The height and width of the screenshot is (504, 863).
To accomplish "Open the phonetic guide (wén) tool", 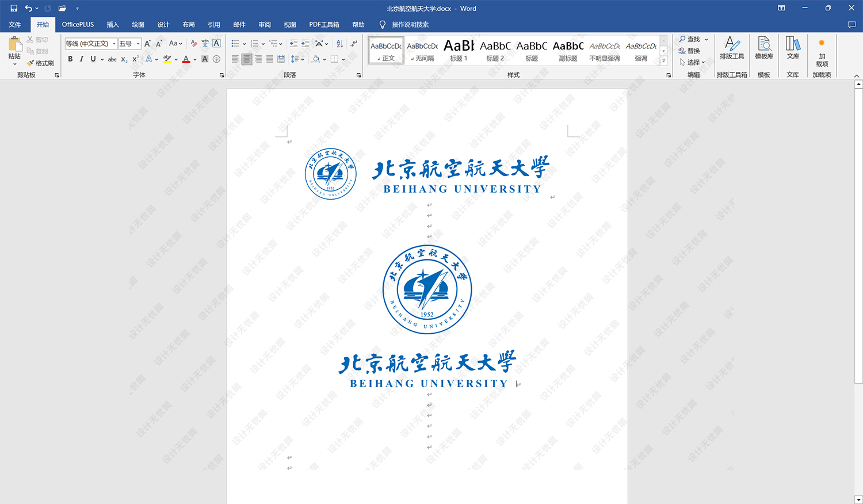I will click(x=205, y=44).
